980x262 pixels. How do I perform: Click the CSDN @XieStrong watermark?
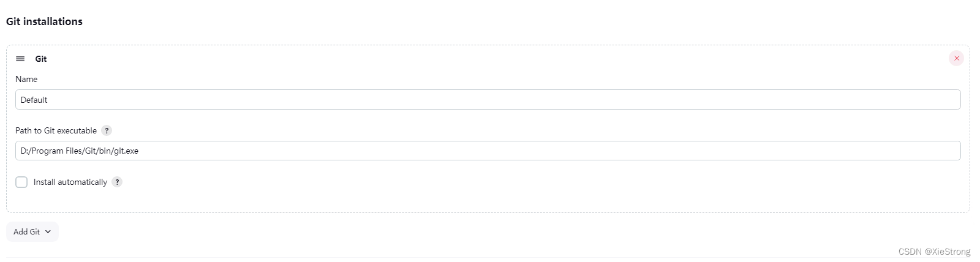pos(934,252)
